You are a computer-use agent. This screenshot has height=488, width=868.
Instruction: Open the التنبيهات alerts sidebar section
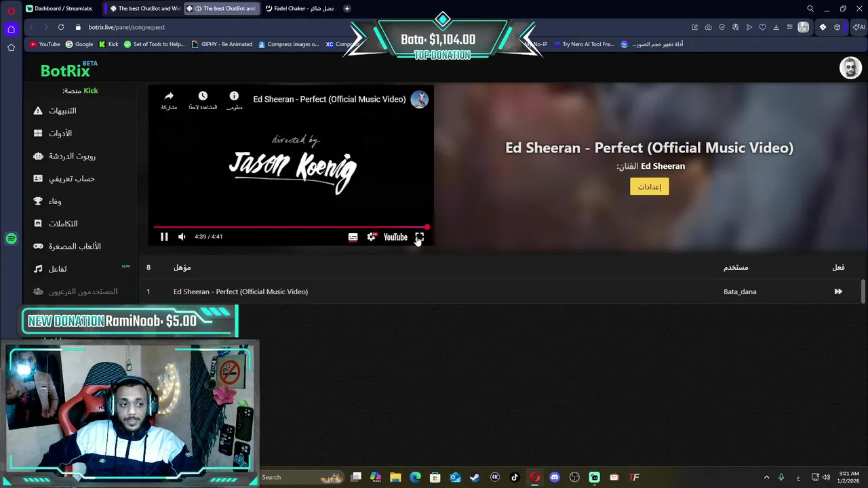pos(55,110)
